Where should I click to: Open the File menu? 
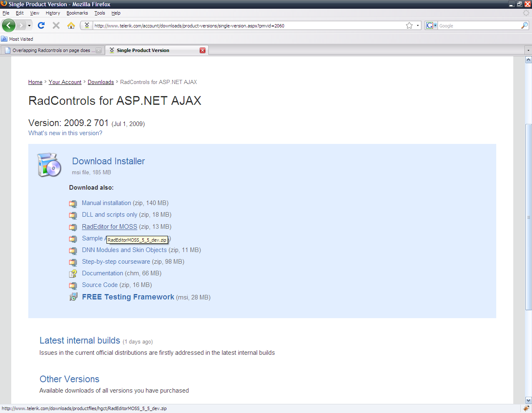point(6,13)
